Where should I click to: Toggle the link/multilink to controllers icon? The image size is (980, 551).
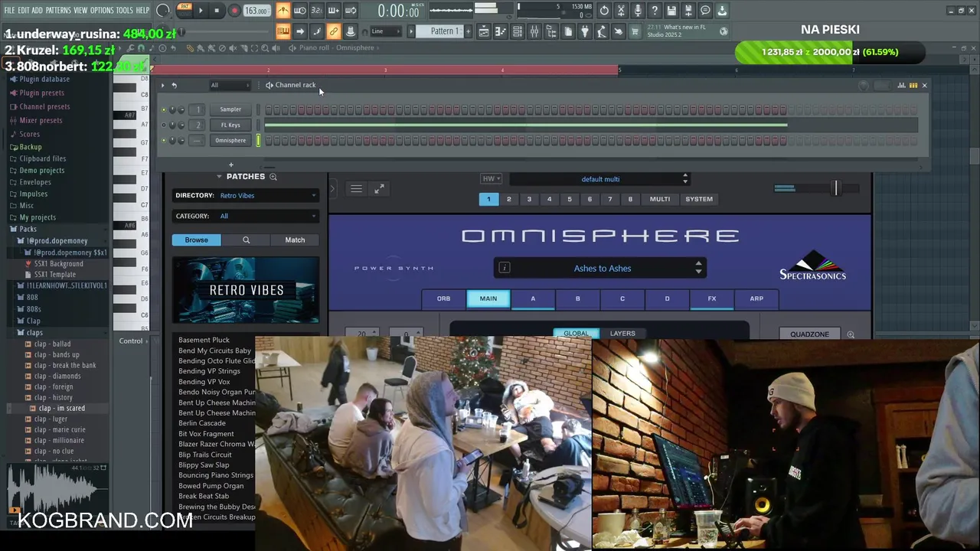[x=334, y=31]
